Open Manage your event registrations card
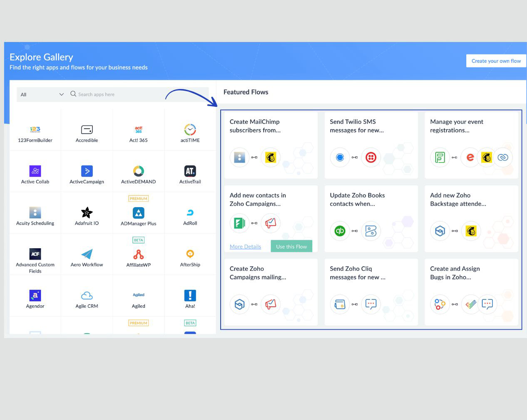Image resolution: width=527 pixels, height=420 pixels. tap(471, 145)
